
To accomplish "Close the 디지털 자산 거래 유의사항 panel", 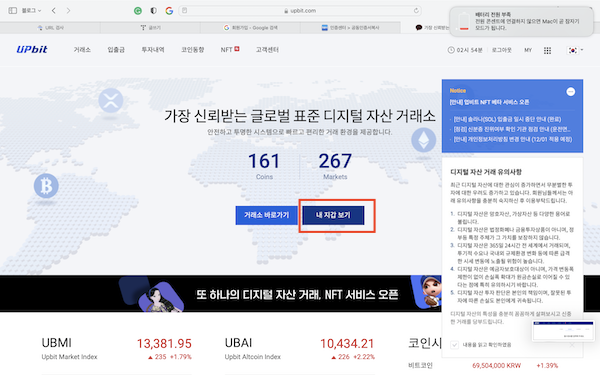I will pyautogui.click(x=572, y=345).
